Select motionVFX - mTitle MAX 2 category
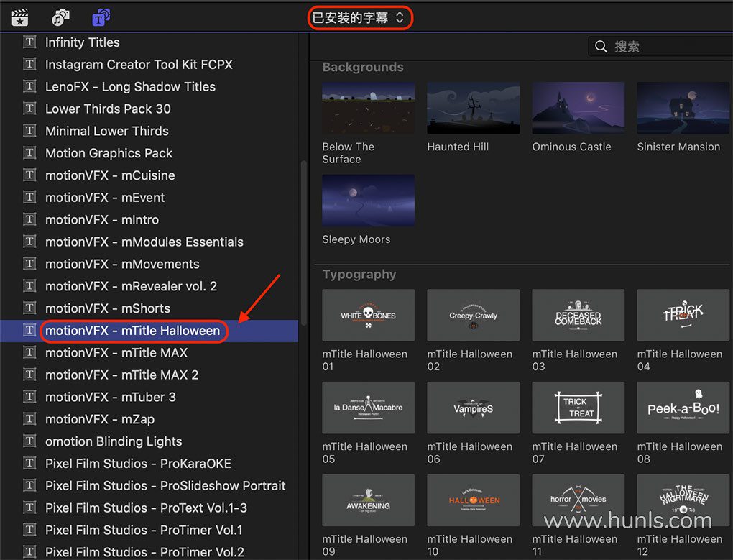This screenshot has height=560, width=733. coord(121,375)
